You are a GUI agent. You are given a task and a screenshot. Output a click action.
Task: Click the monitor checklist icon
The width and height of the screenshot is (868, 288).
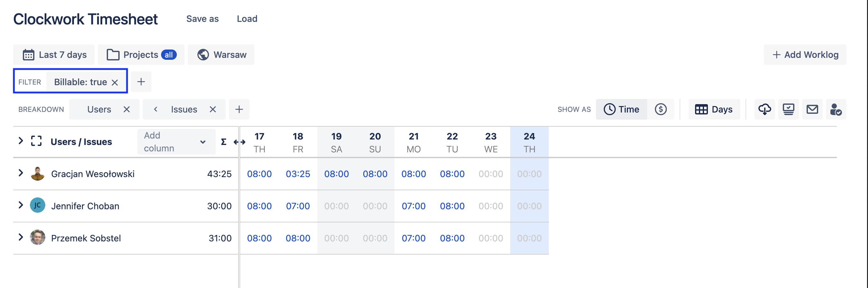[x=788, y=109]
